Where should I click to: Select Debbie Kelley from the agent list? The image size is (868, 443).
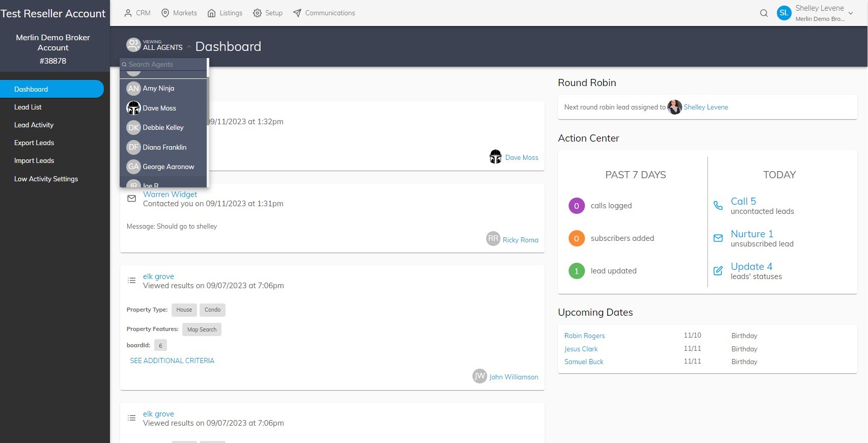[x=163, y=128]
